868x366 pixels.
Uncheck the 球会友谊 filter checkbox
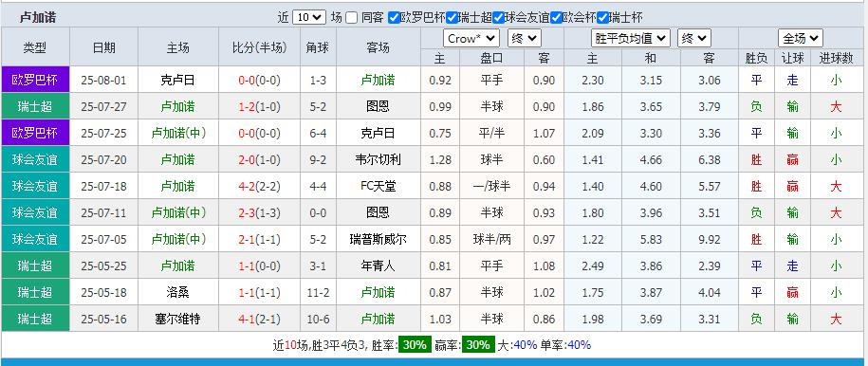pos(498,18)
